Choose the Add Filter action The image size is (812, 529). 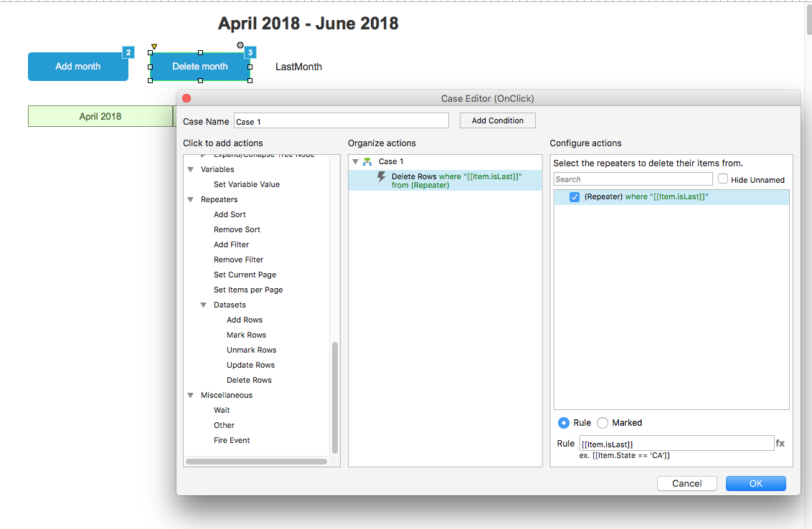pyautogui.click(x=231, y=244)
